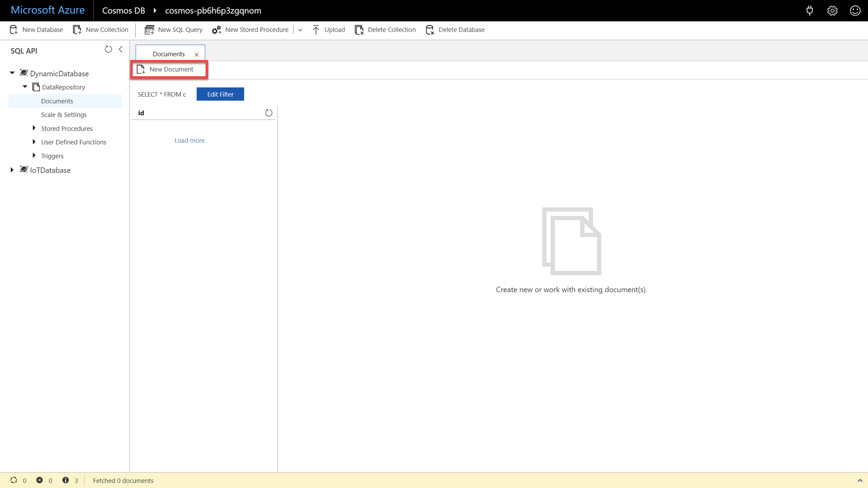Click Delete Database in toolbar
Screen dimensions: 868x488
tap(455, 30)
